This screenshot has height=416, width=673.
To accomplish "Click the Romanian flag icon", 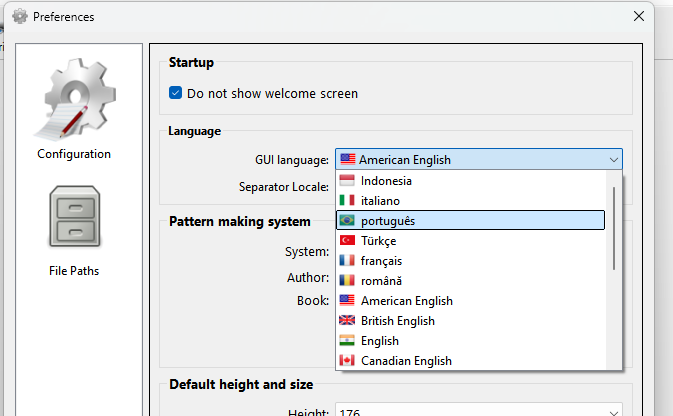I will (x=347, y=281).
